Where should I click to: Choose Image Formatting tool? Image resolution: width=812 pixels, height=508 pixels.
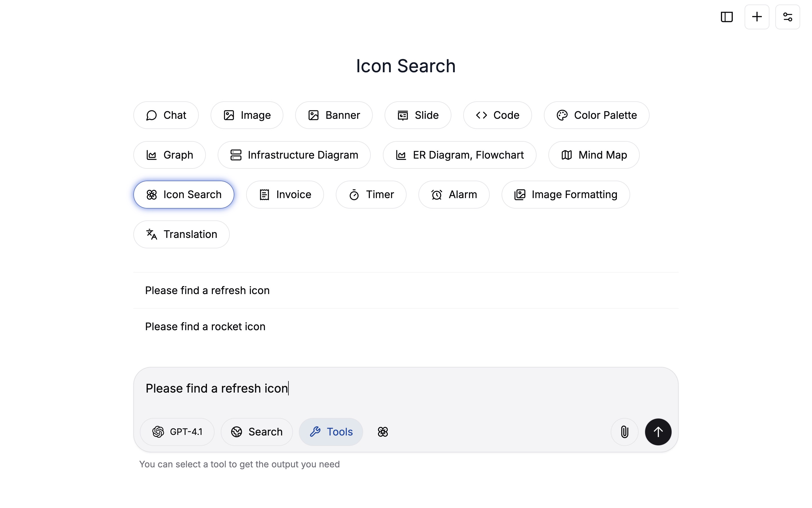[x=565, y=194]
